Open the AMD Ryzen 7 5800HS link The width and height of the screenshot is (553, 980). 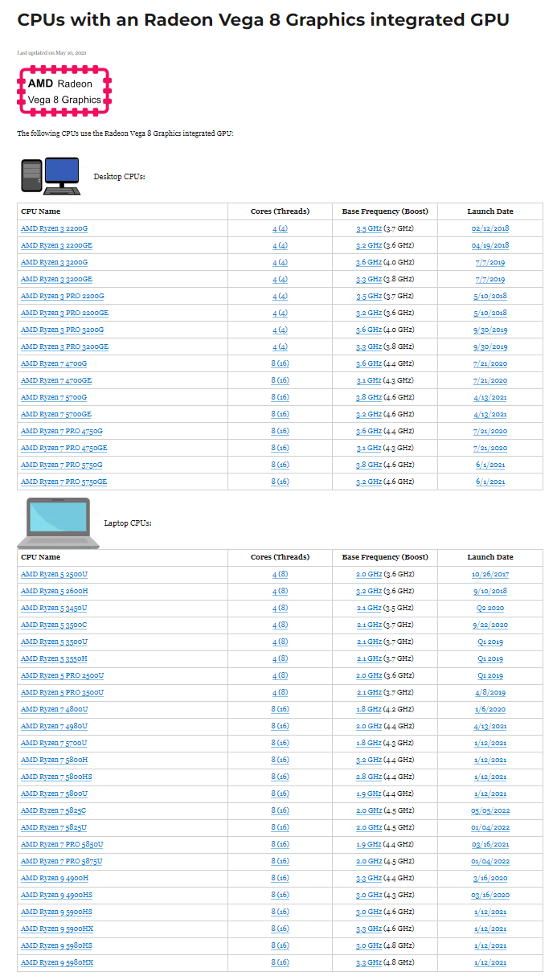point(56,777)
